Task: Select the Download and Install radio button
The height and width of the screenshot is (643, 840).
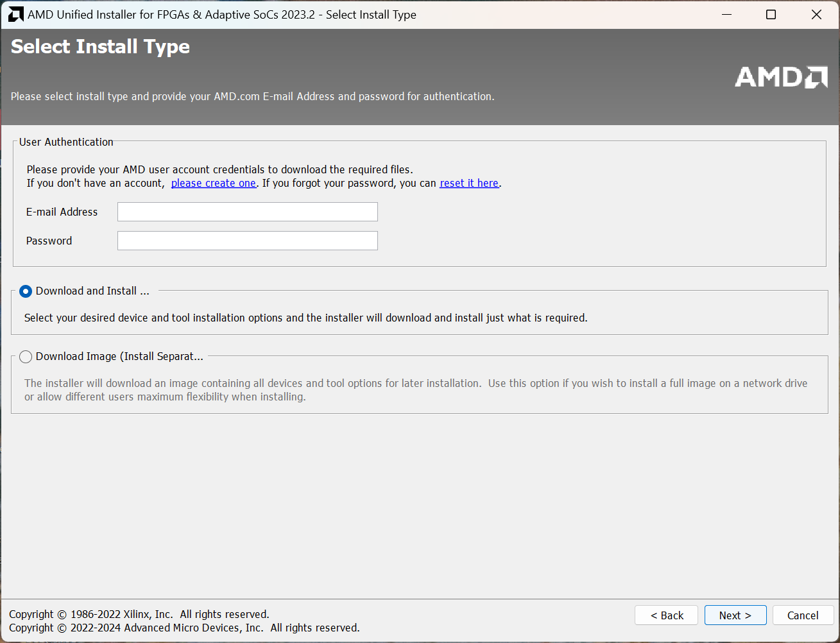Action: coord(26,291)
